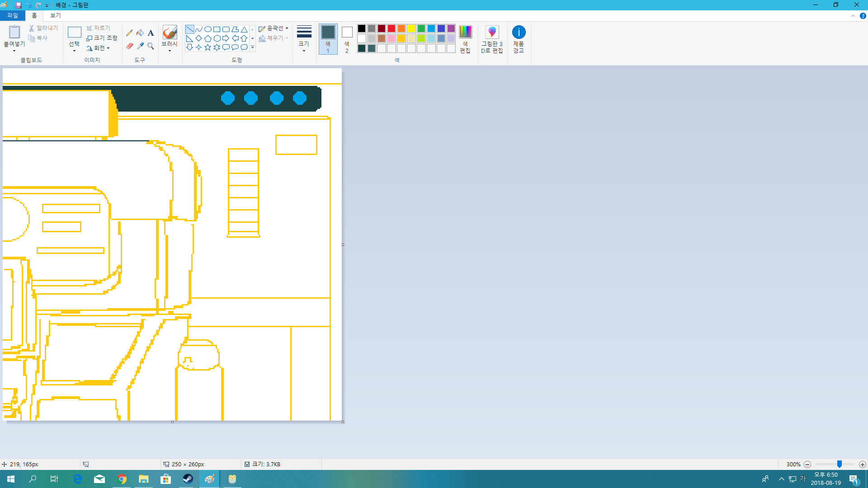Select the Text tool

[151, 33]
